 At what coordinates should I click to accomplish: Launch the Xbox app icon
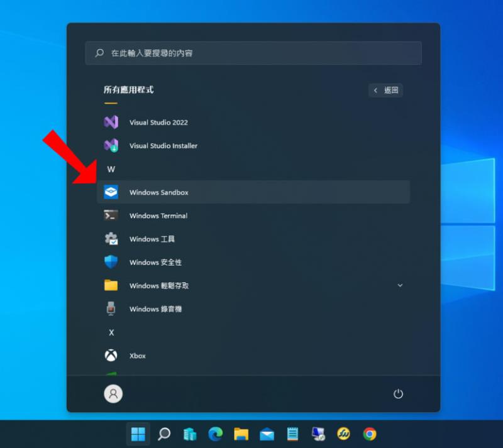coord(111,356)
